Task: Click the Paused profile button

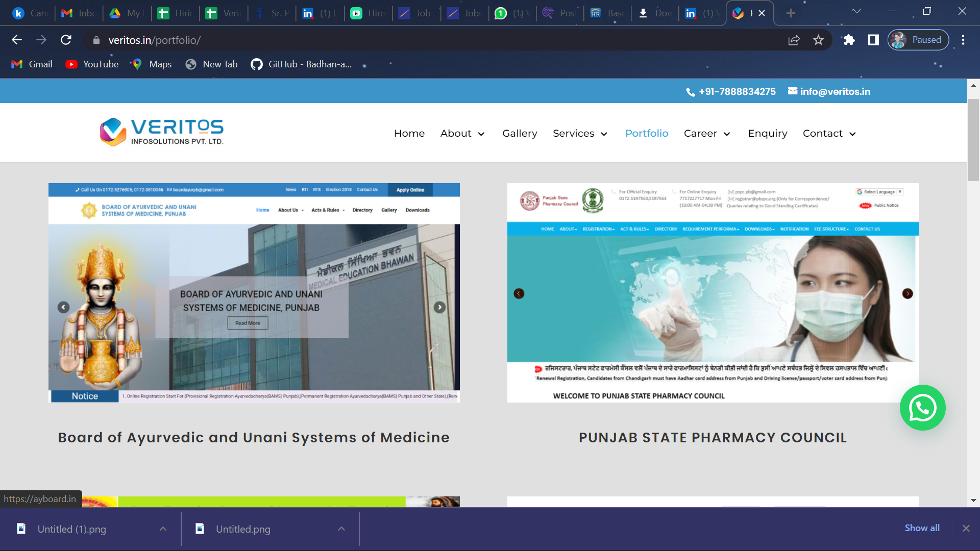Action: 918,40
